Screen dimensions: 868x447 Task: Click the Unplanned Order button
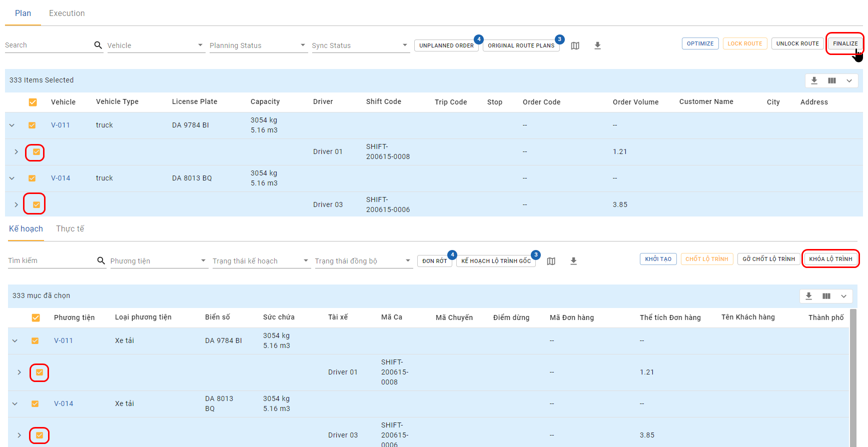(x=446, y=45)
